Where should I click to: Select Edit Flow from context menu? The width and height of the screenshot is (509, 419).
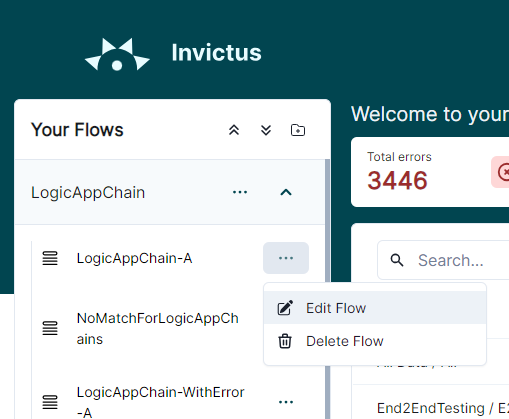[x=375, y=308]
